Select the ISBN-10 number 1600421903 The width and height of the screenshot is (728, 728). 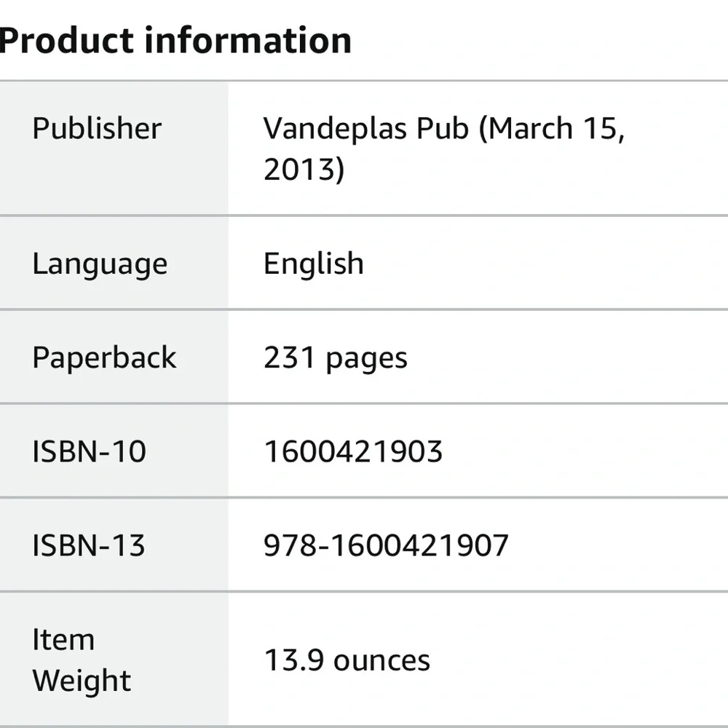click(x=353, y=451)
